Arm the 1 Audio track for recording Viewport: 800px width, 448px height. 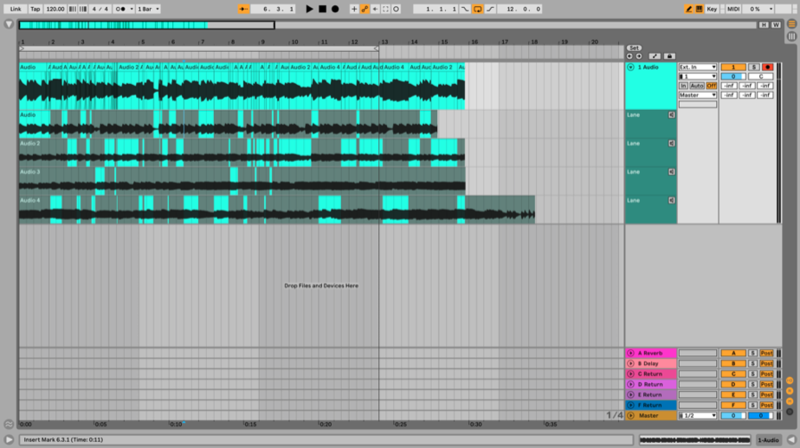coord(767,67)
